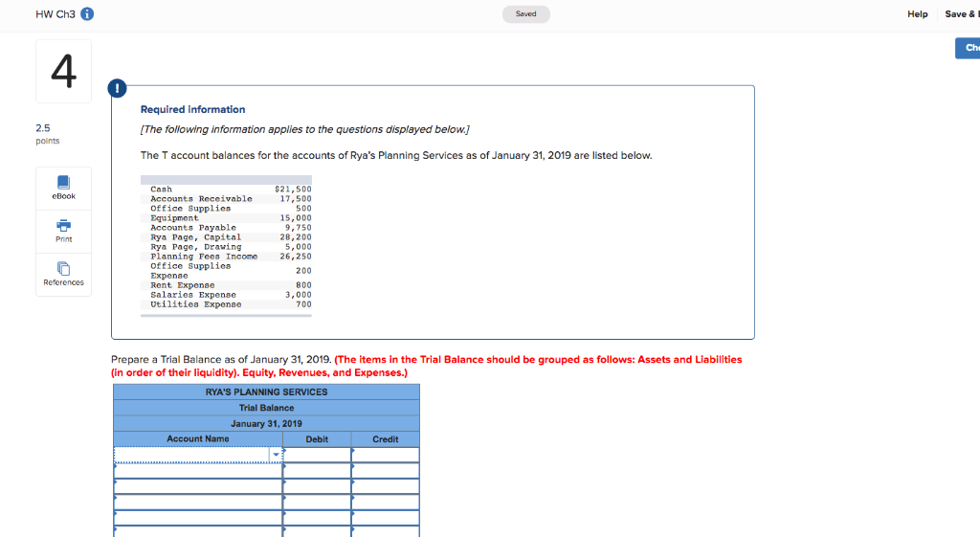980x537 pixels.
Task: Click the Credit column header
Action: (385, 438)
